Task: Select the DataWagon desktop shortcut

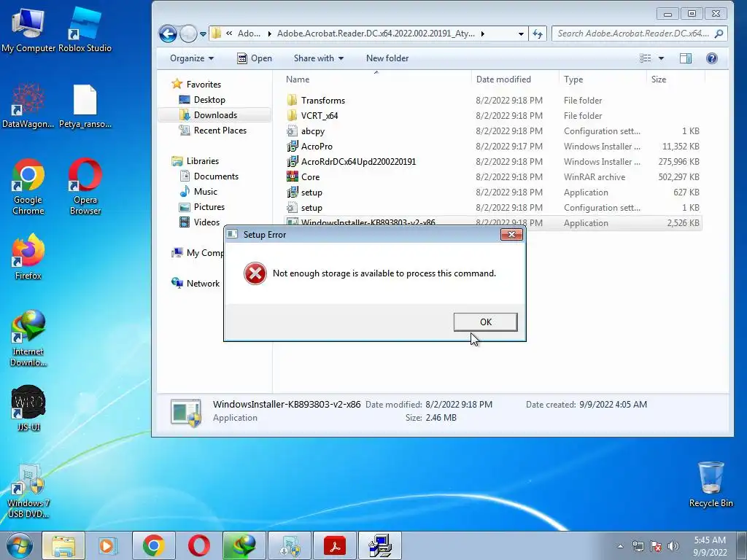Action: pos(28,106)
